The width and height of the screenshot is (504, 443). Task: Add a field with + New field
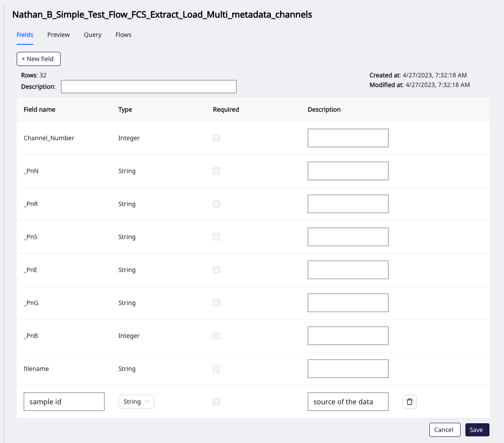(39, 59)
